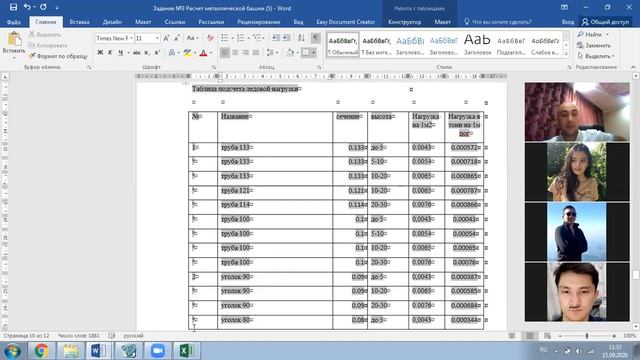Click the Text effects glowing A icon

tap(172, 53)
